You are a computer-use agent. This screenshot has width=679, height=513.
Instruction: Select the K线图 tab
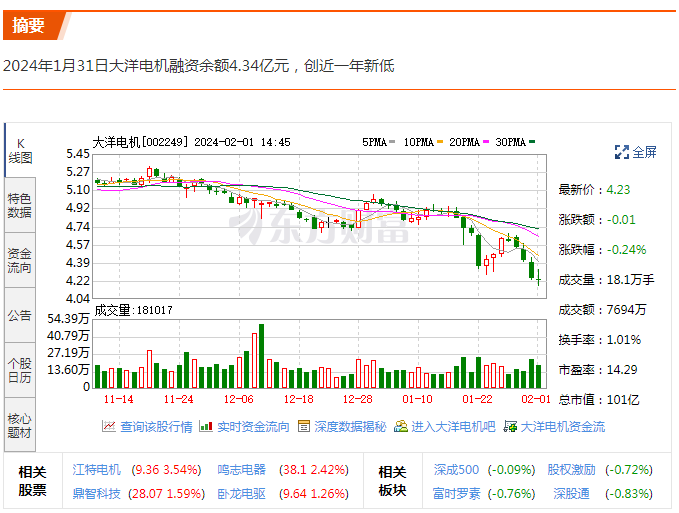point(20,150)
